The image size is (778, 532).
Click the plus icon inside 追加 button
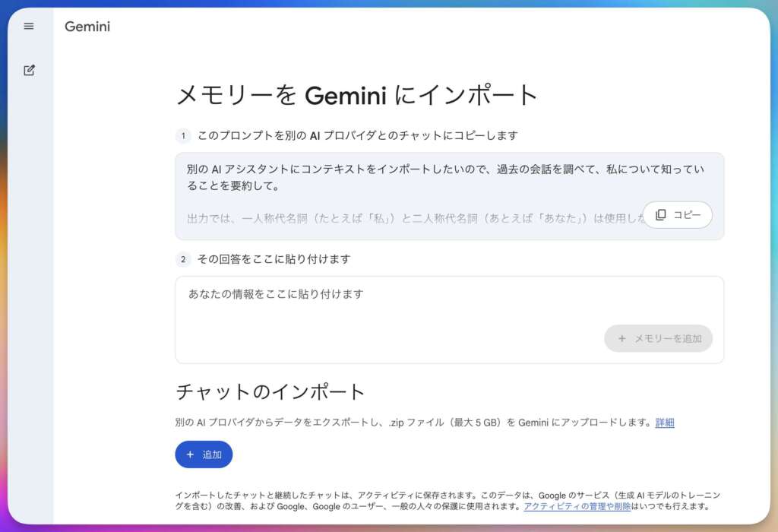click(190, 454)
